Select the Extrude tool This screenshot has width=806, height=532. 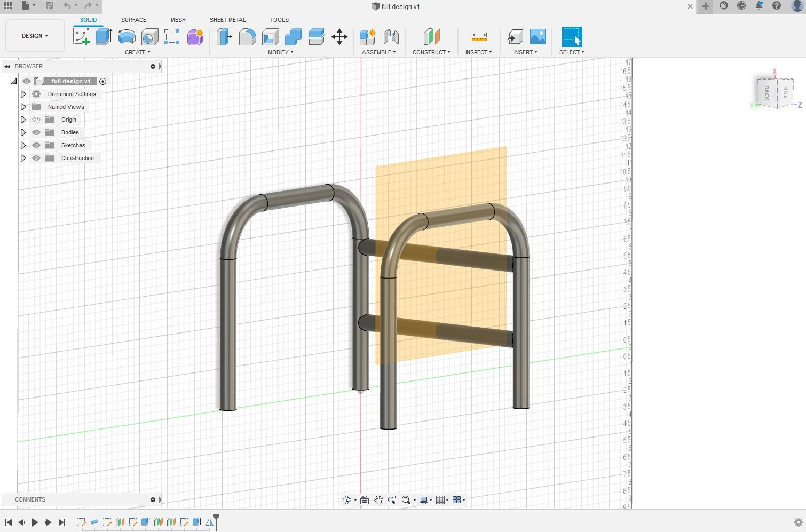(103, 37)
